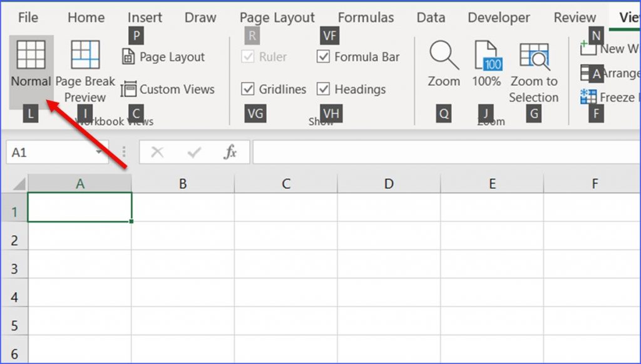Viewport: 641px width, 364px height.
Task: Toggle the Ruler checkbox
Action: pos(248,56)
